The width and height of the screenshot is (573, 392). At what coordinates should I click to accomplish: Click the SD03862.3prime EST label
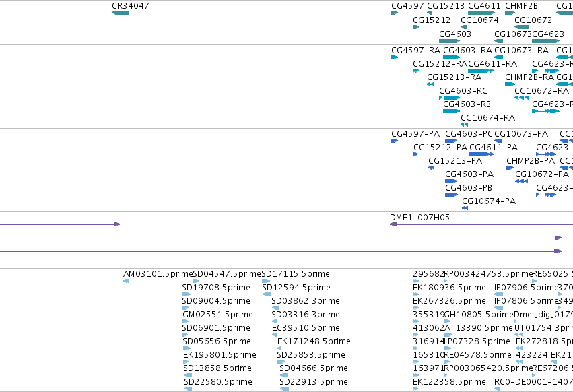pos(306,301)
